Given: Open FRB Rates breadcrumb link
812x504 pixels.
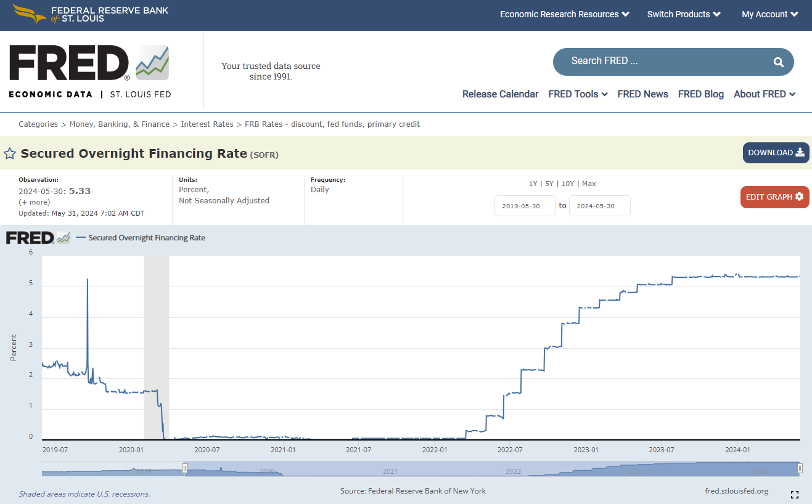Looking at the screenshot, I should coord(332,124).
